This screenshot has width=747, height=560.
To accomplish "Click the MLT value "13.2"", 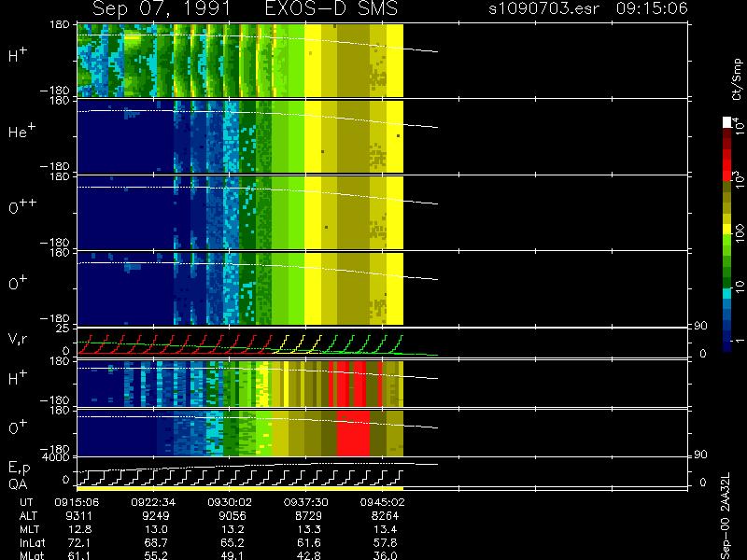I will (x=233, y=529).
